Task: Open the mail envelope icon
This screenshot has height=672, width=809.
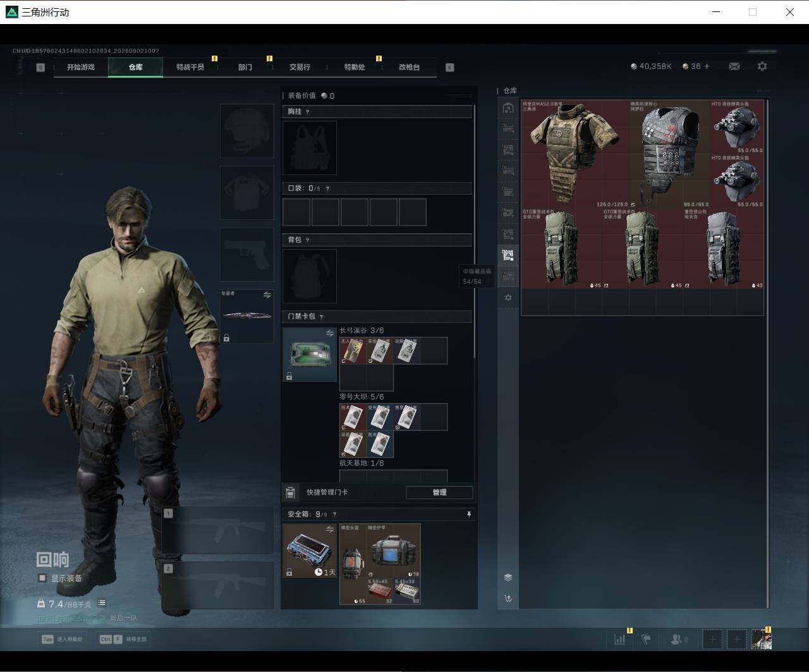Action: pos(734,66)
